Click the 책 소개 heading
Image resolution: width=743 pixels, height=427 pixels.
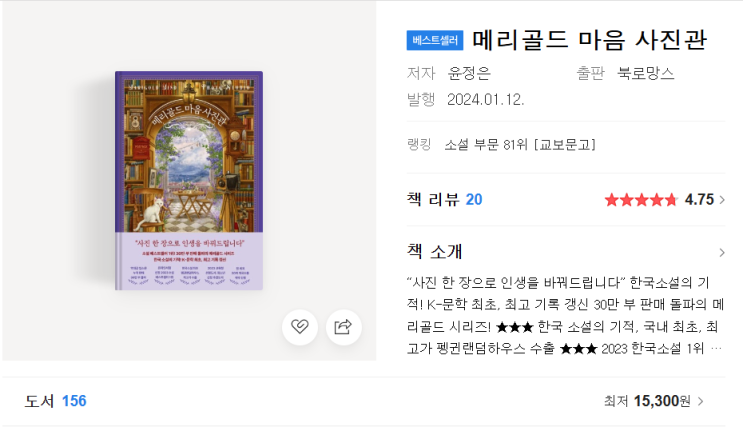(x=435, y=251)
